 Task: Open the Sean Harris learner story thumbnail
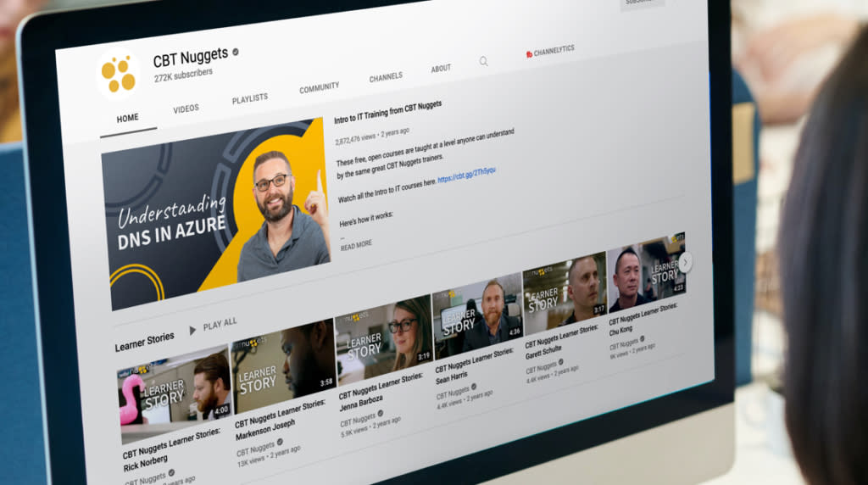click(x=478, y=315)
